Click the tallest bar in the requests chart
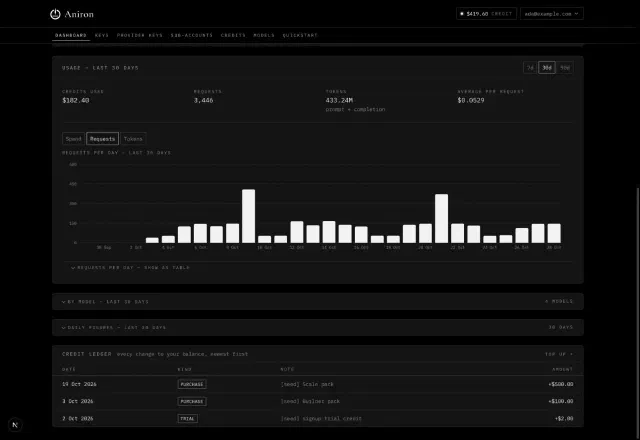The width and height of the screenshot is (640, 440). pyautogui.click(x=248, y=216)
